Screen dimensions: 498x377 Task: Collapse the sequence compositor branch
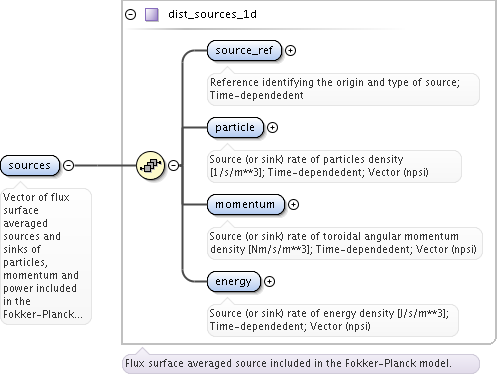[173, 165]
